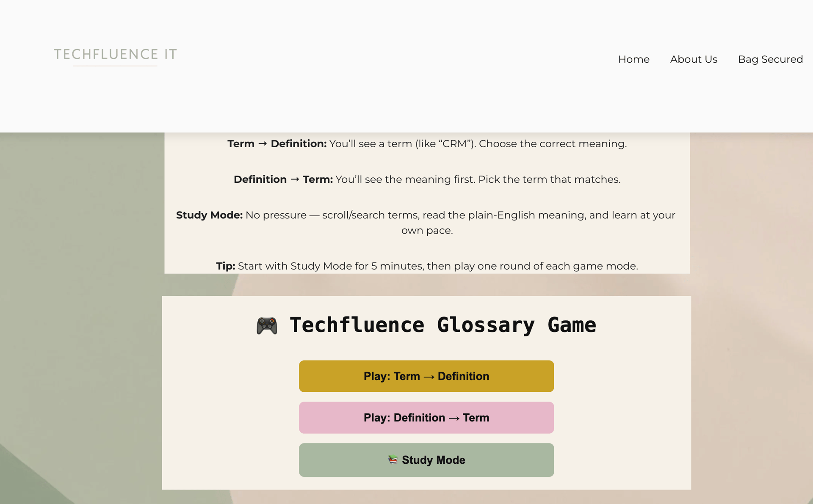This screenshot has width=813, height=504.
Task: Click the "CRM" example text
Action: click(x=454, y=144)
